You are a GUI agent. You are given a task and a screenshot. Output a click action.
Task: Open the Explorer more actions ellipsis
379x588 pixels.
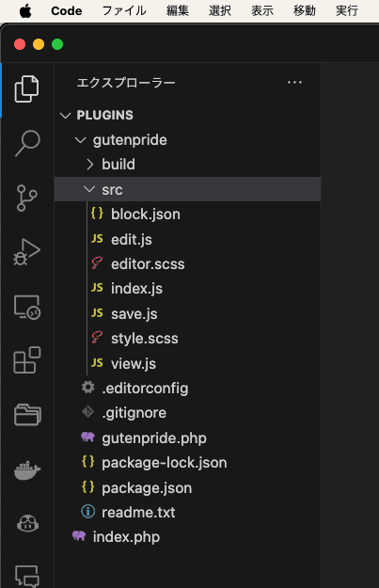(x=294, y=83)
